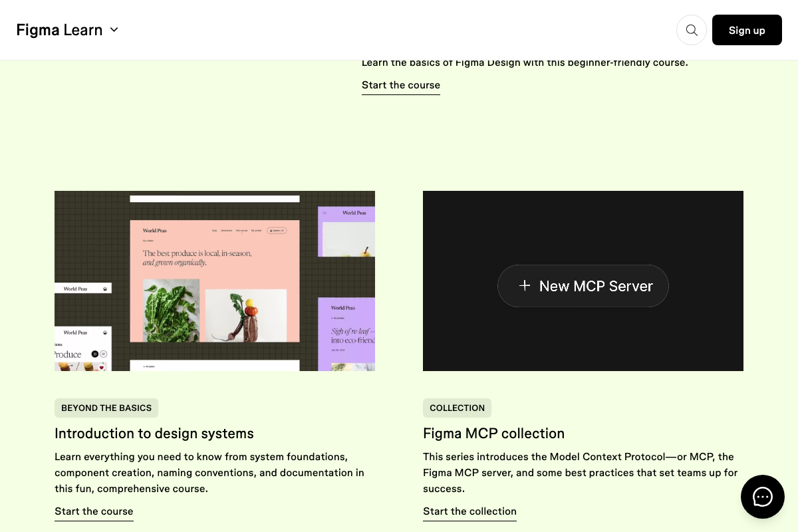Open the design systems course thumbnail
The height and width of the screenshot is (532, 798).
click(x=215, y=281)
